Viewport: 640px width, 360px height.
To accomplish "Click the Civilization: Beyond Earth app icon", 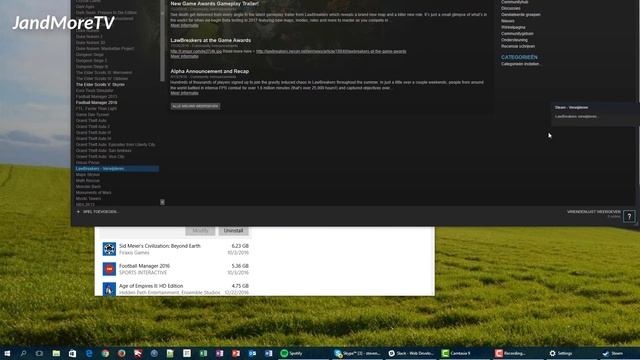I will pyautogui.click(x=109, y=249).
